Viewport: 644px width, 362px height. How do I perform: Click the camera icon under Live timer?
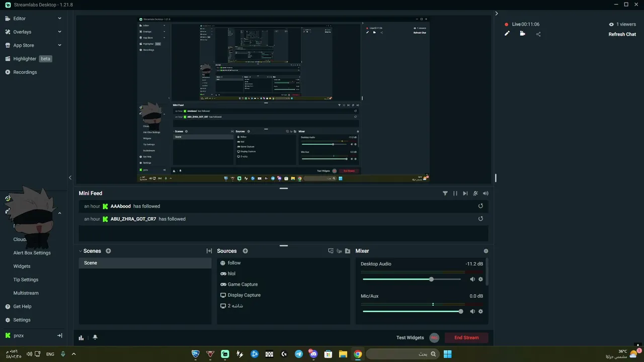tap(522, 34)
